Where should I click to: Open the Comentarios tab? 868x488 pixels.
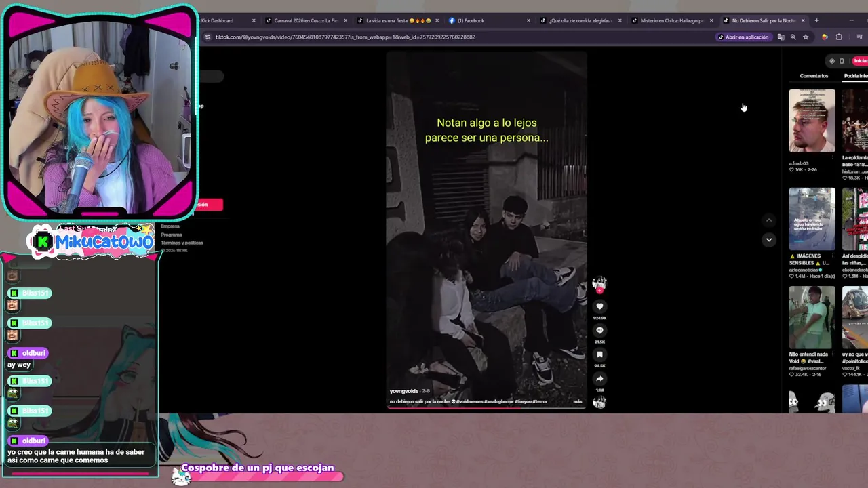pos(814,76)
